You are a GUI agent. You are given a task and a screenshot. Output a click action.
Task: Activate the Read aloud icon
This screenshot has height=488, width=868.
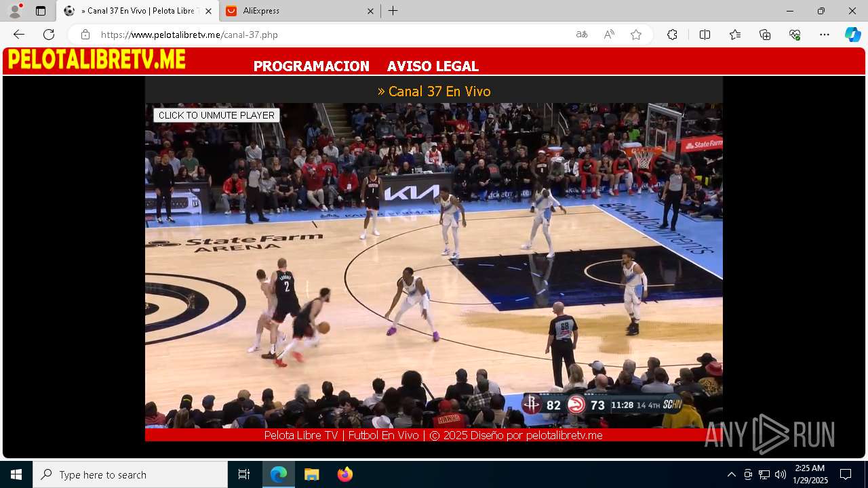(x=609, y=35)
